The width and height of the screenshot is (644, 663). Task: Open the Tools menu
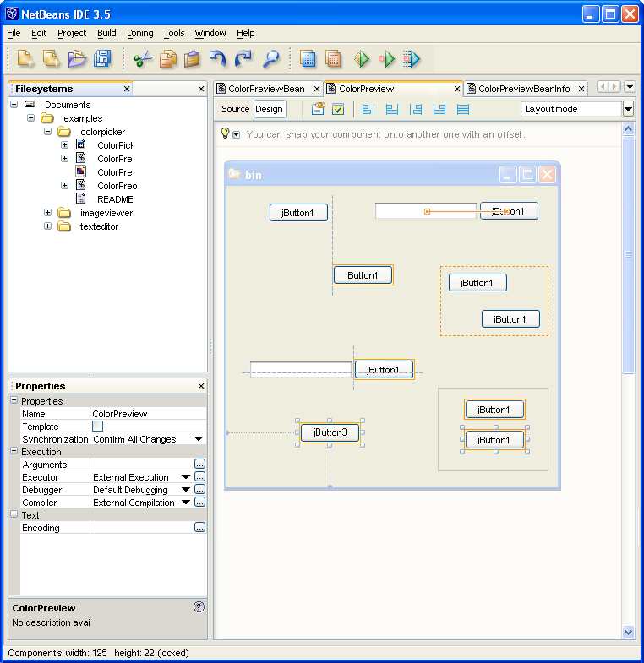pyautogui.click(x=174, y=33)
